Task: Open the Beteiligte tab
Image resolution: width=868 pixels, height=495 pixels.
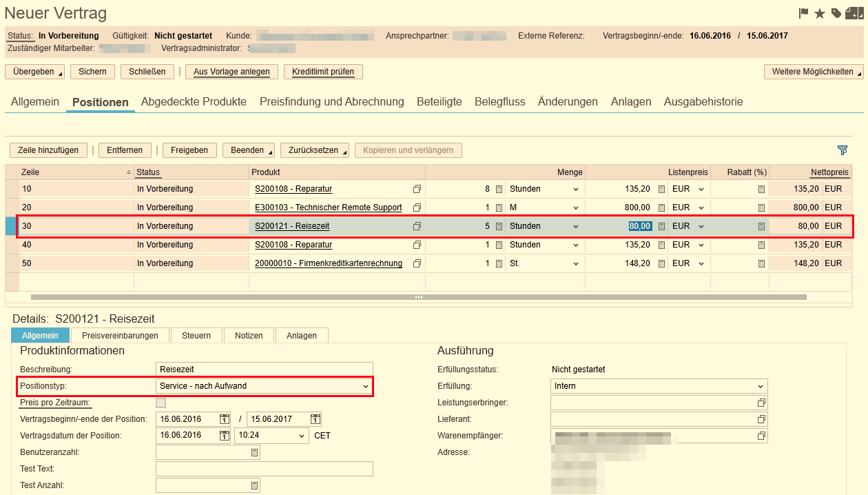Action: point(440,101)
